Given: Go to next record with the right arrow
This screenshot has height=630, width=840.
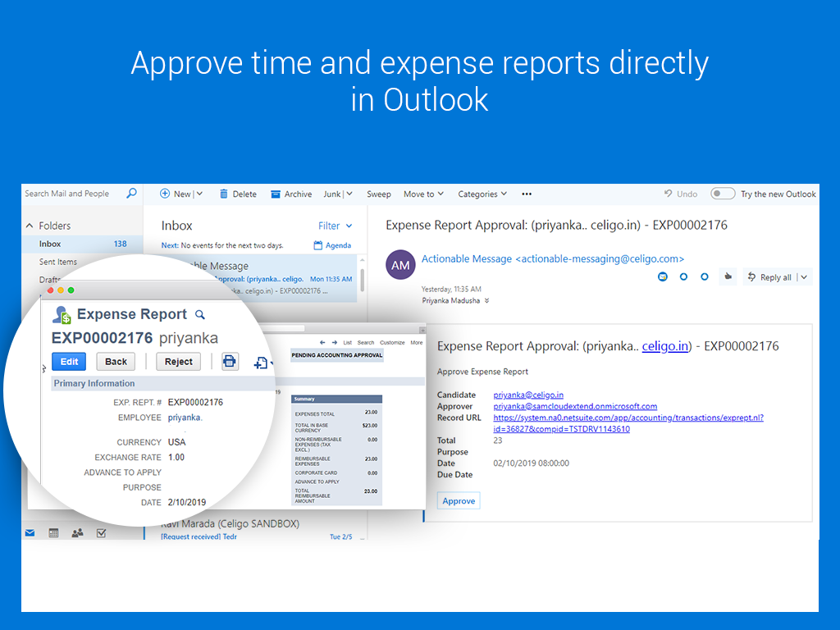Looking at the screenshot, I should pyautogui.click(x=335, y=342).
